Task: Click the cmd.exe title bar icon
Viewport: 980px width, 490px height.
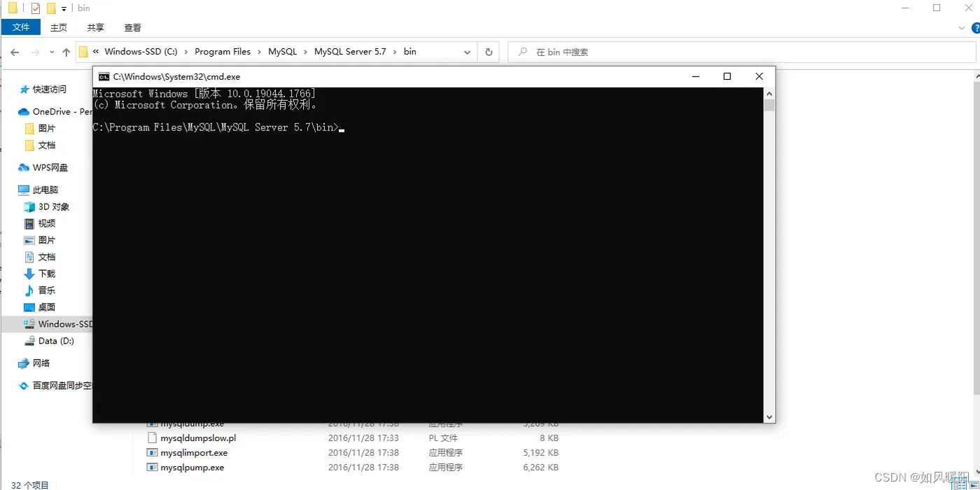Action: (104, 76)
